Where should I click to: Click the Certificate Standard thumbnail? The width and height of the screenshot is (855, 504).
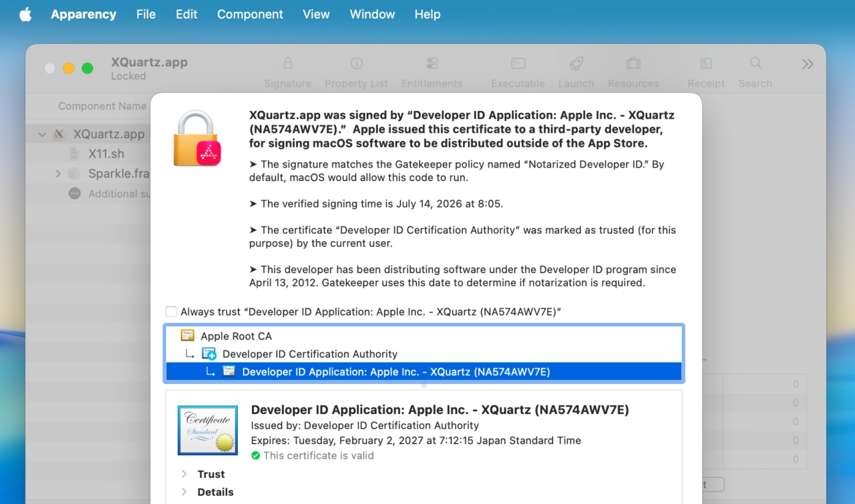point(208,431)
